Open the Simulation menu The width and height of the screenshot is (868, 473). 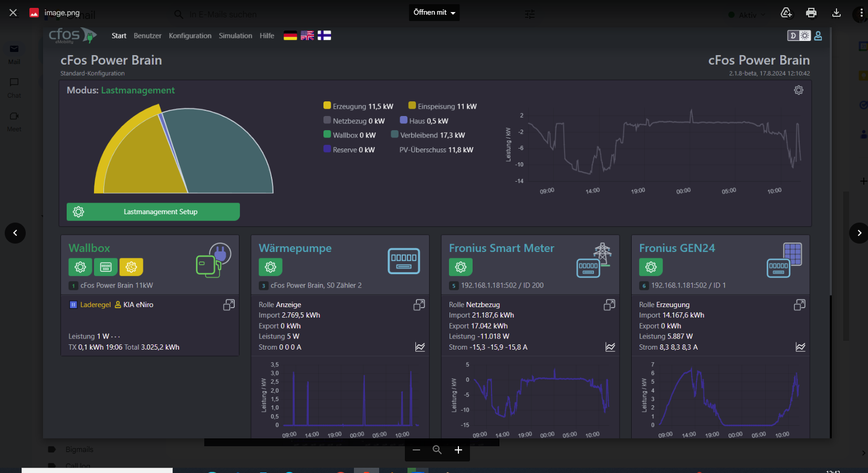pos(235,36)
